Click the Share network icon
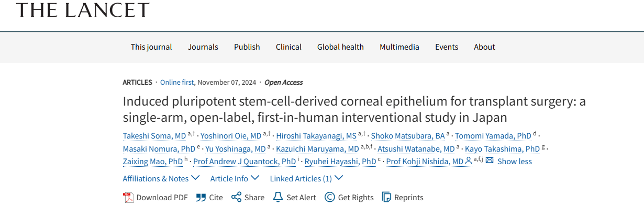This screenshot has width=644, height=207. [x=236, y=197]
